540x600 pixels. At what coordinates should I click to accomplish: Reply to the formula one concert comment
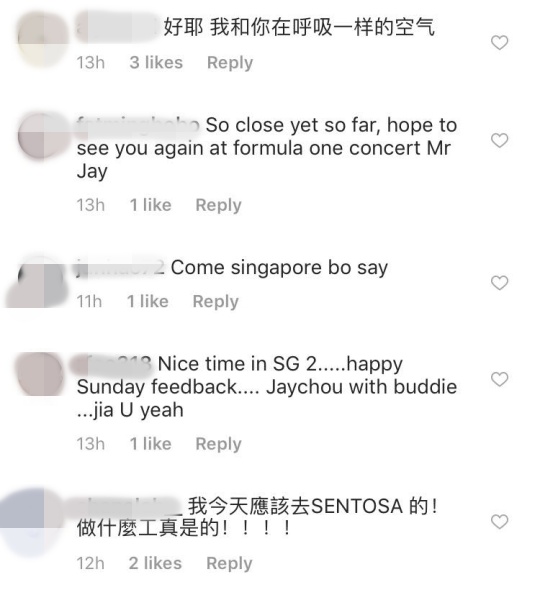[219, 205]
